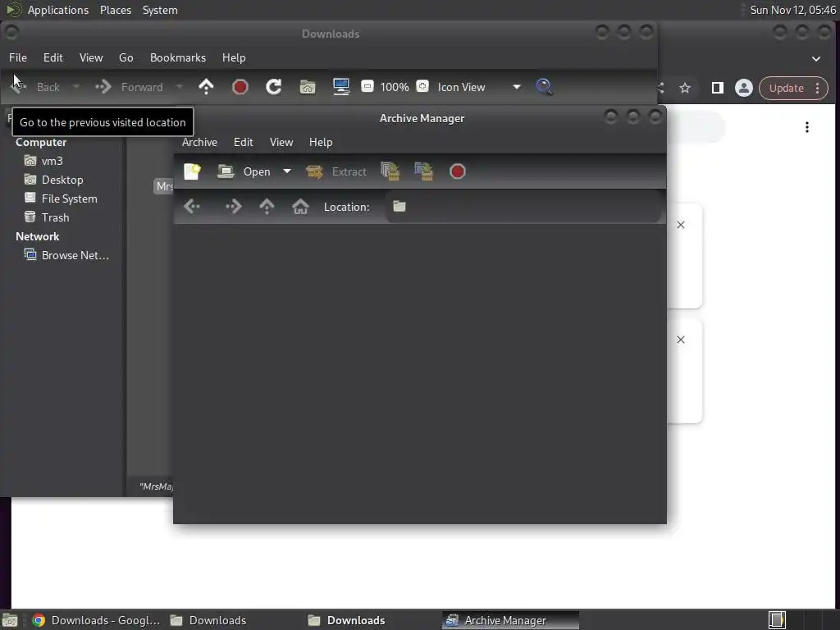This screenshot has width=840, height=630.
Task: Open Archive Manager's Help menu
Action: [x=321, y=142]
